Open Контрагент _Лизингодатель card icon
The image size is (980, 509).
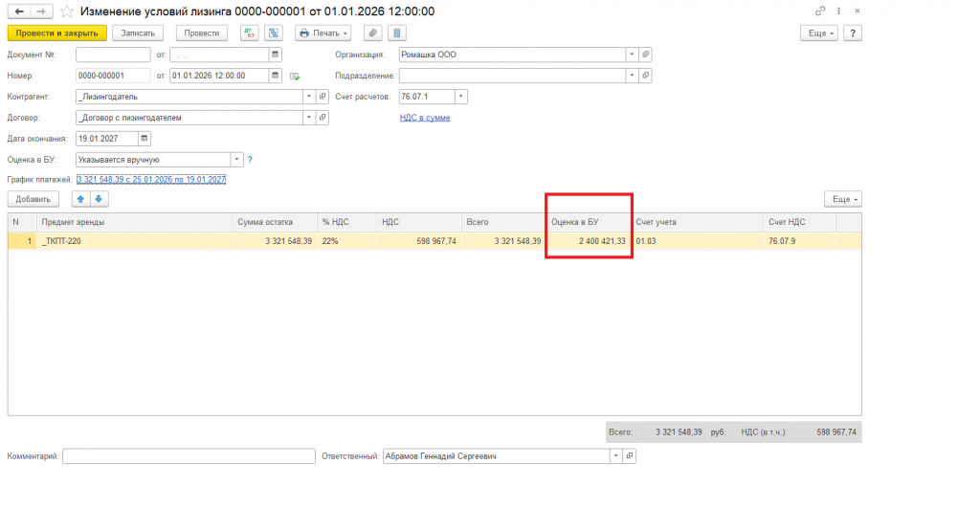click(323, 97)
